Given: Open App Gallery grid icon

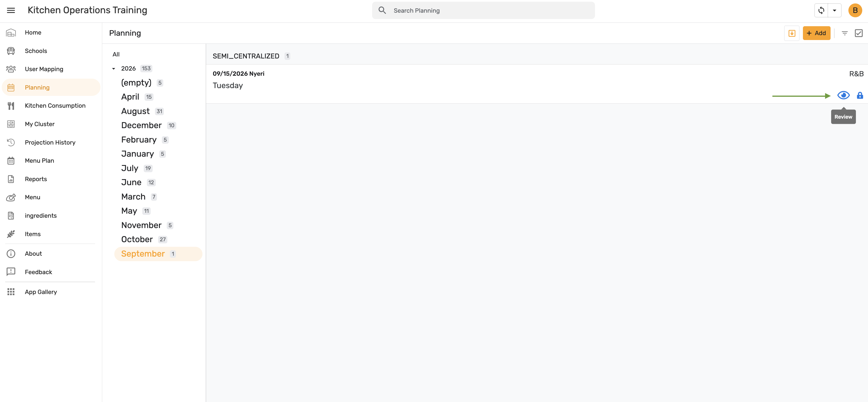Looking at the screenshot, I should point(11,292).
